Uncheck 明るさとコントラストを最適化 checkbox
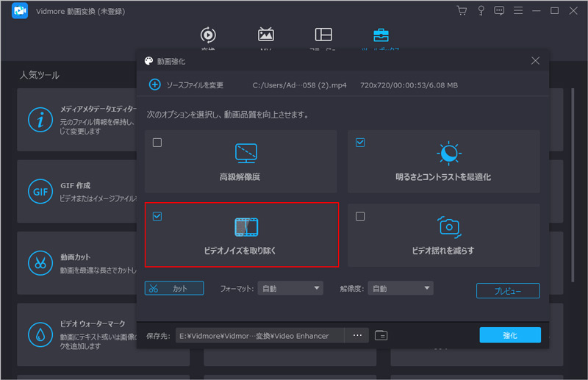The width and height of the screenshot is (588, 380). click(360, 143)
